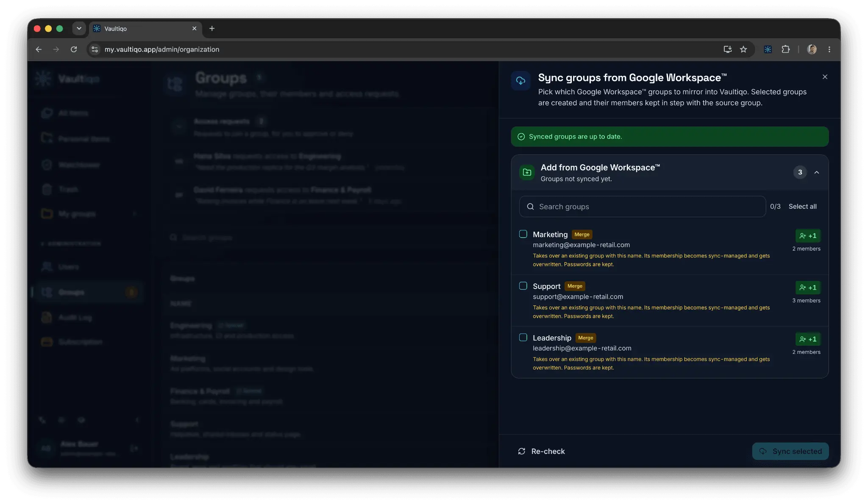Collapse the Add from Google Workspace section
This screenshot has width=868, height=504.
click(x=816, y=172)
